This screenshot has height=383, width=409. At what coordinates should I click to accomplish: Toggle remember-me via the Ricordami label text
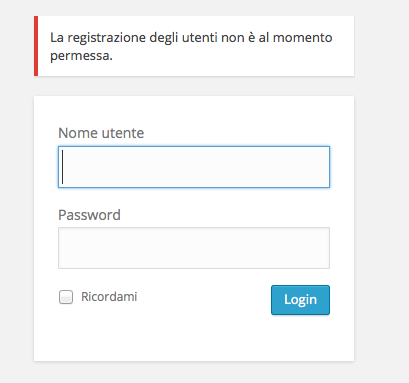coord(109,297)
